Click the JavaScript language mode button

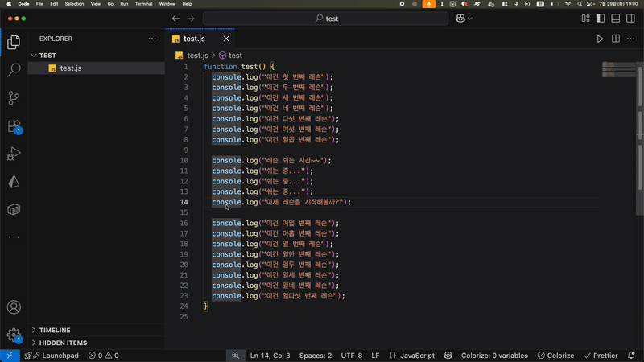(417, 356)
